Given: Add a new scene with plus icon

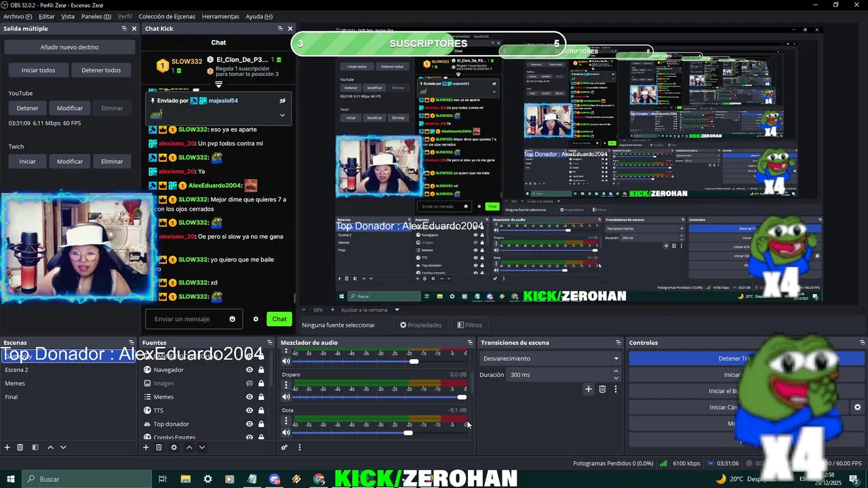Looking at the screenshot, I should (x=7, y=447).
